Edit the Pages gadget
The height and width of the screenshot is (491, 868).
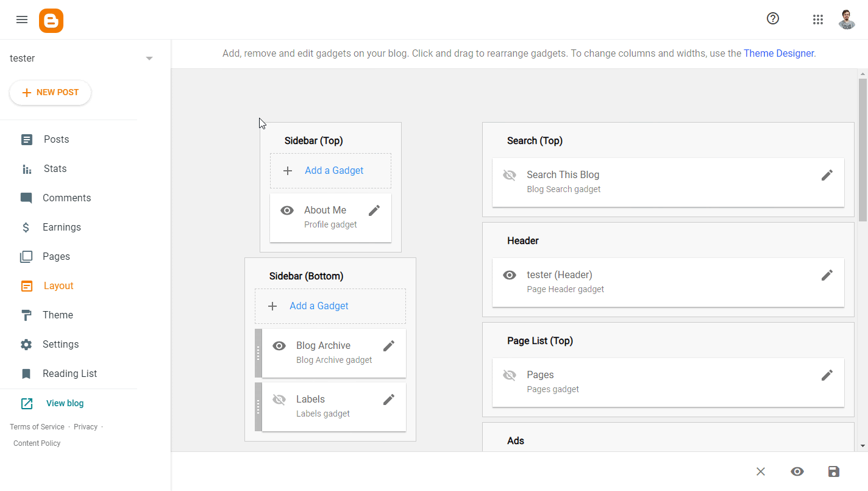(827, 375)
